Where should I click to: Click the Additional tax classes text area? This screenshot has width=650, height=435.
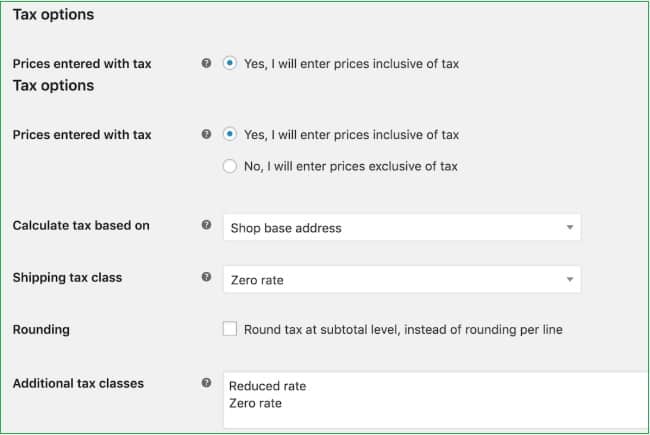tap(436, 400)
